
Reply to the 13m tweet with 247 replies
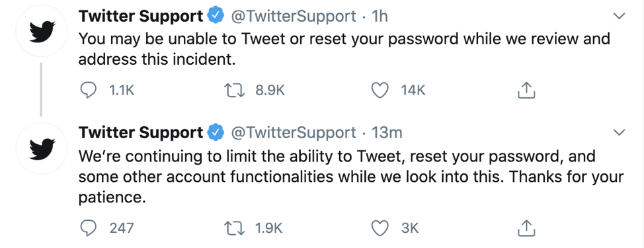point(87,228)
